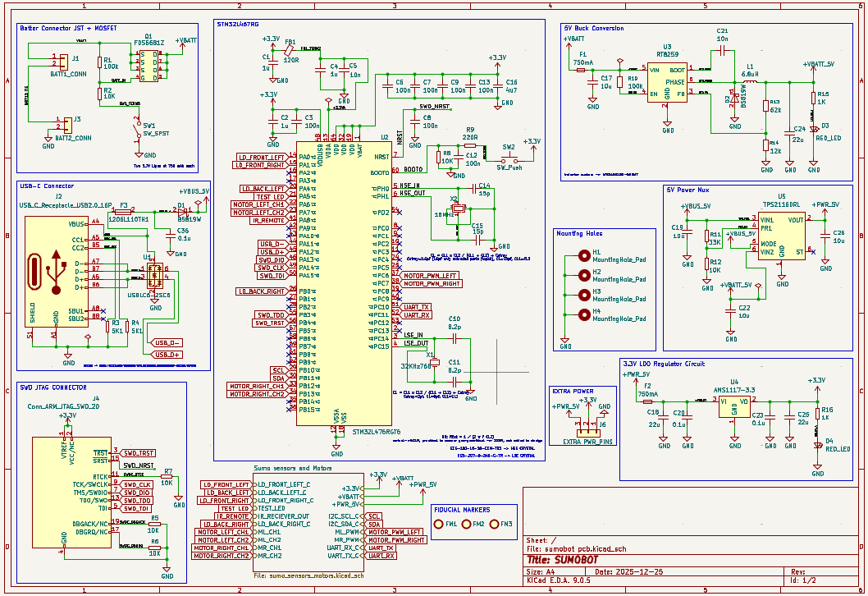Click the USB-C Connector block heading
This screenshot has width=868, height=596.
47,186
